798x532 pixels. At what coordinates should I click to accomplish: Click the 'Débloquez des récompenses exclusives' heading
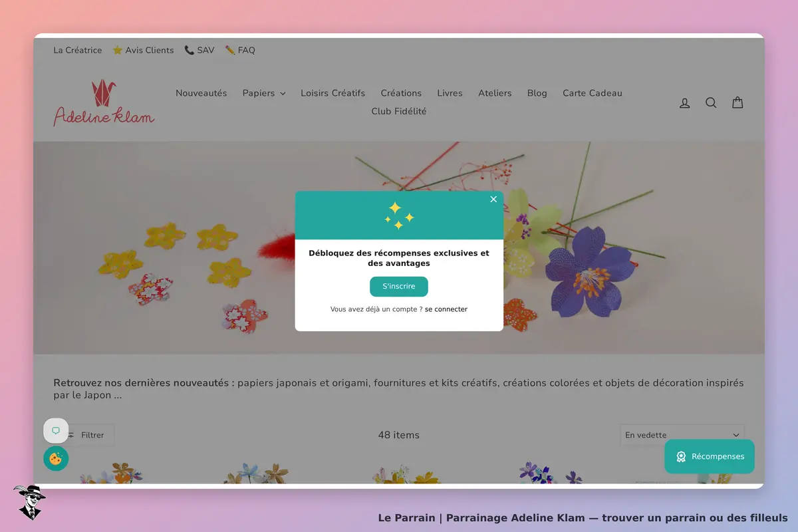coord(399,258)
